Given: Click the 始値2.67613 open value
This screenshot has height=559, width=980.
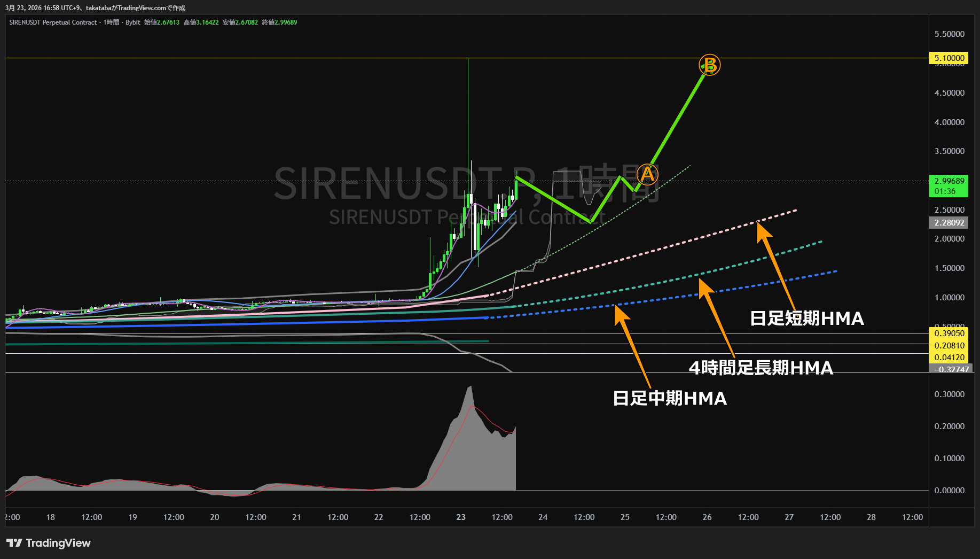Looking at the screenshot, I should point(162,22).
